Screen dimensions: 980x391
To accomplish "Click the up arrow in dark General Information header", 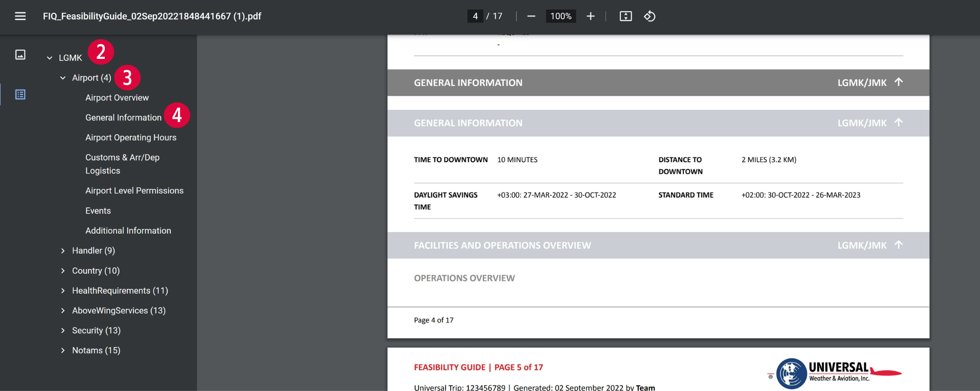I will 899,82.
